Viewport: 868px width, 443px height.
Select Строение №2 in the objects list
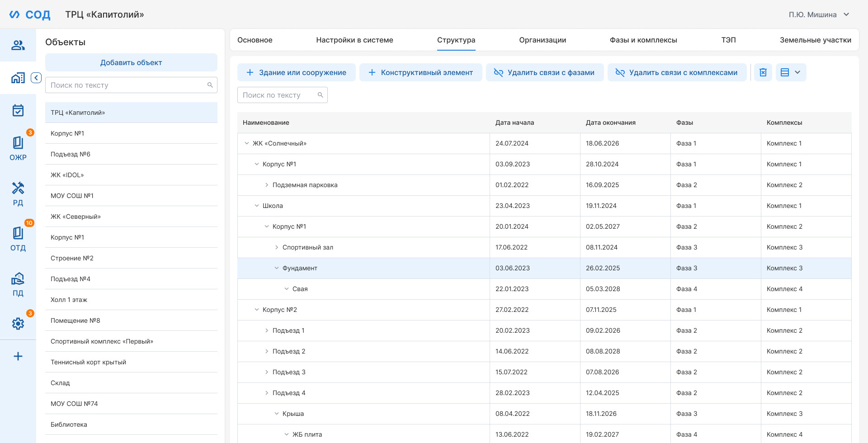[x=131, y=258]
